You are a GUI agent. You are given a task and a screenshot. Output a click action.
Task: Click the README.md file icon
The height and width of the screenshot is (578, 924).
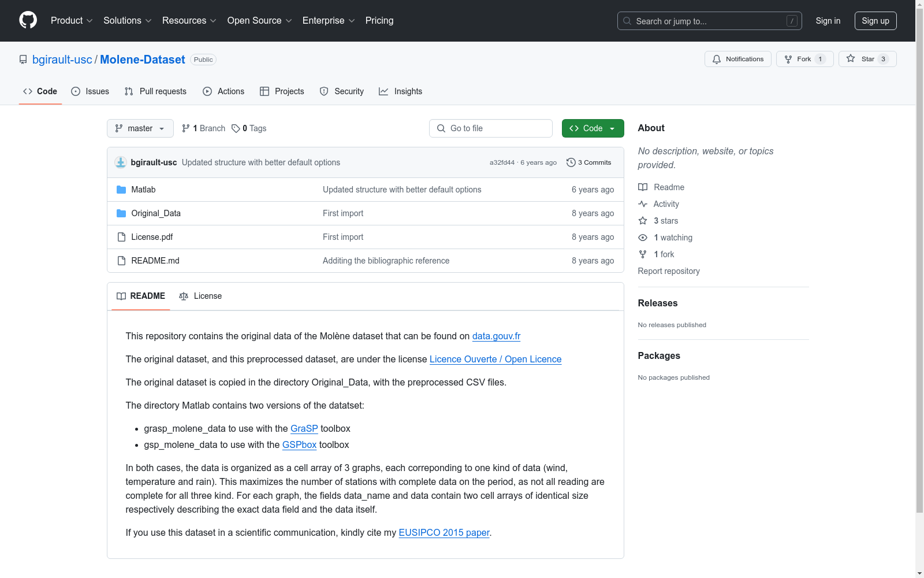pyautogui.click(x=121, y=261)
